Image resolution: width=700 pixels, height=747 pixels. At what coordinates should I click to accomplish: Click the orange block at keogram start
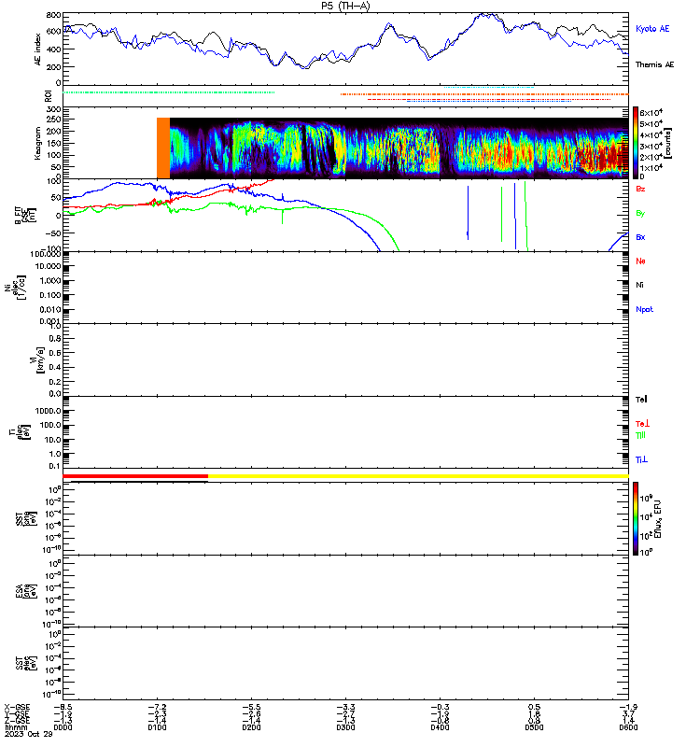click(163, 148)
